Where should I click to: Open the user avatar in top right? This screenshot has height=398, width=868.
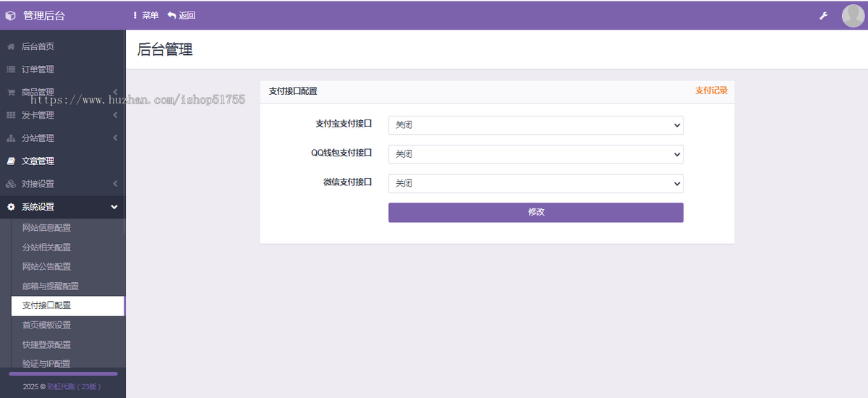pos(854,15)
